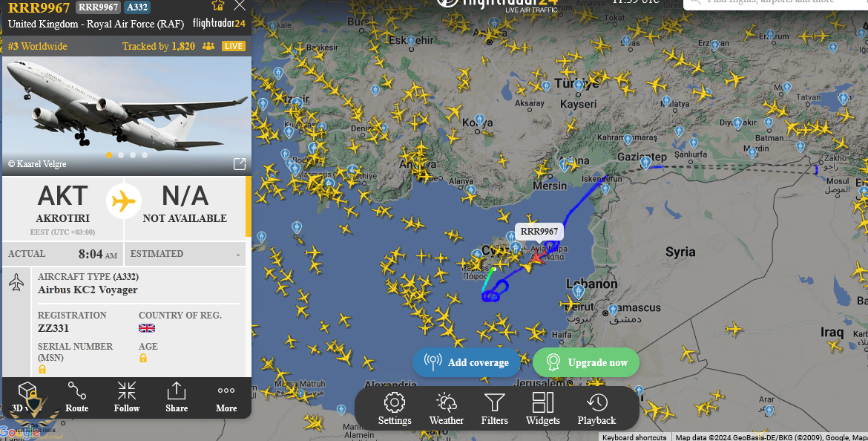Open the Widgets panel

(542, 409)
